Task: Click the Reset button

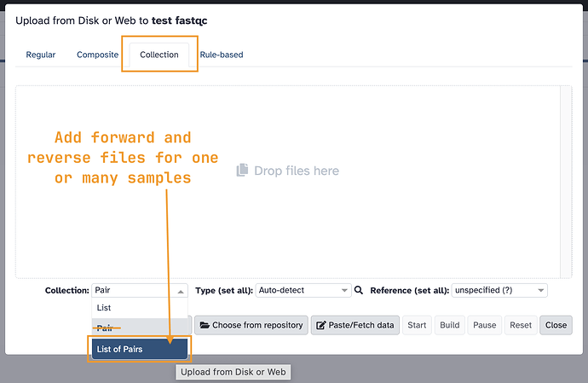Action: pyautogui.click(x=521, y=325)
